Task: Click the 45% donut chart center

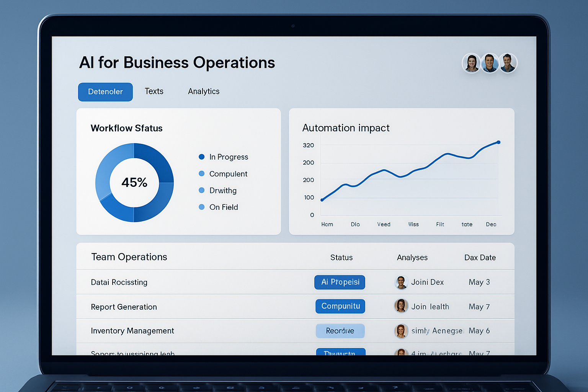Action: coord(134,183)
